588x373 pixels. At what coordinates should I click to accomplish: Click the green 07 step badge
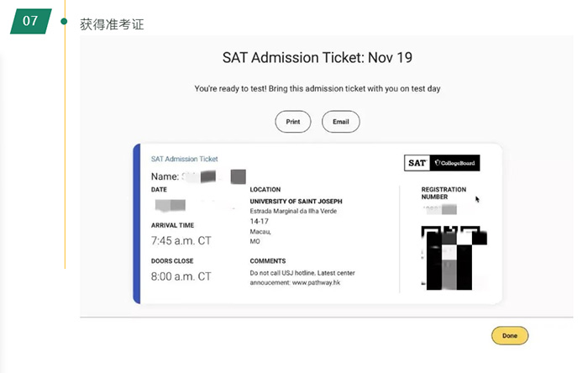point(30,22)
